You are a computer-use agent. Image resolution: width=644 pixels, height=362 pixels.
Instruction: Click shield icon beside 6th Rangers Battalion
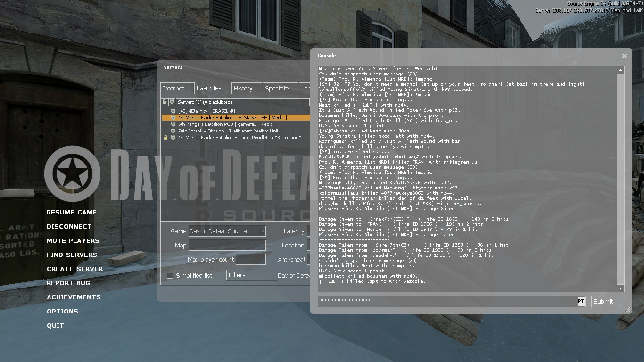[x=173, y=124]
